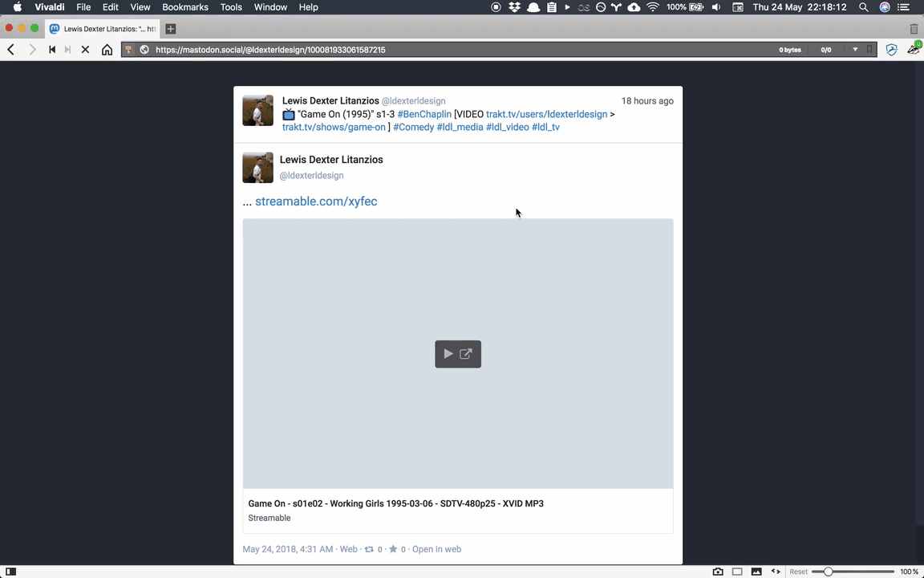Open the extension icon with the green badge
The image size is (924, 578).
914,48
